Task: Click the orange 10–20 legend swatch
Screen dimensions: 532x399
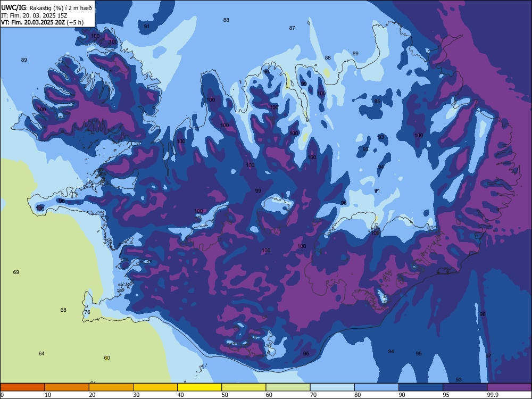Action: click(67, 387)
